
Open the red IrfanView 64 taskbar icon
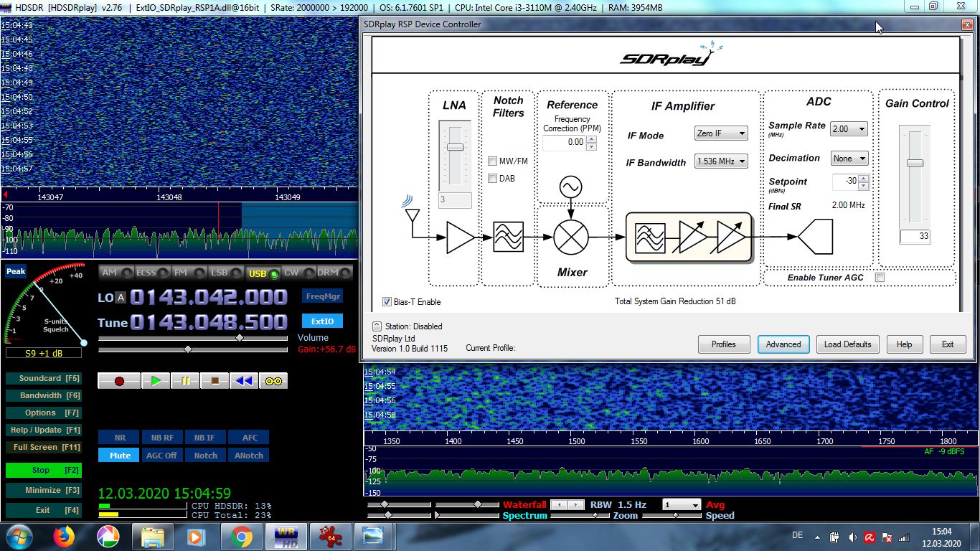coord(331,537)
